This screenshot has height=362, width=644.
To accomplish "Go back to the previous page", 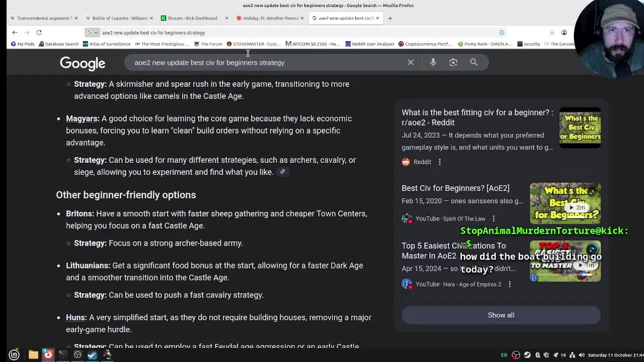I will (x=15, y=33).
